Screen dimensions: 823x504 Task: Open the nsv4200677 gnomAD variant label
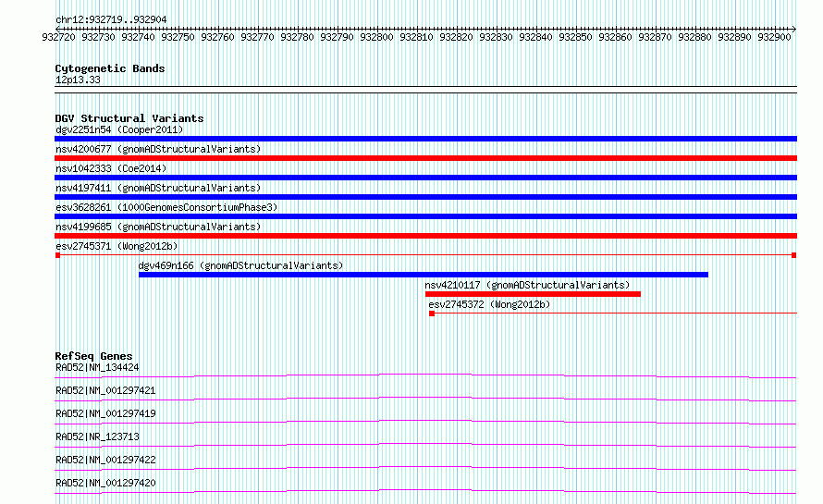(158, 149)
